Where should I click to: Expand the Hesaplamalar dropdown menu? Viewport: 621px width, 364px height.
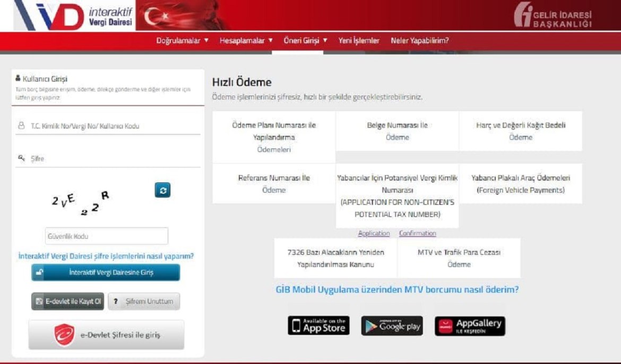tap(246, 40)
